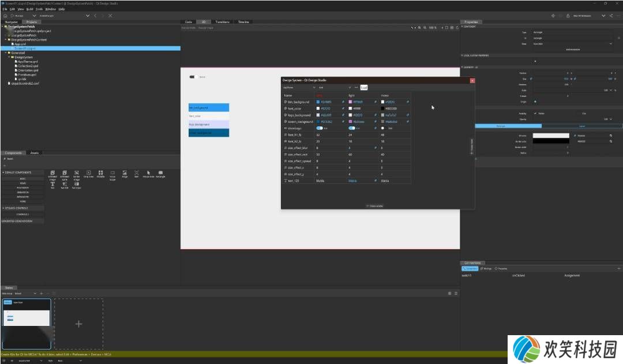Toggle showLogo switch in light column
The image size is (623, 364).
[x=352, y=129]
